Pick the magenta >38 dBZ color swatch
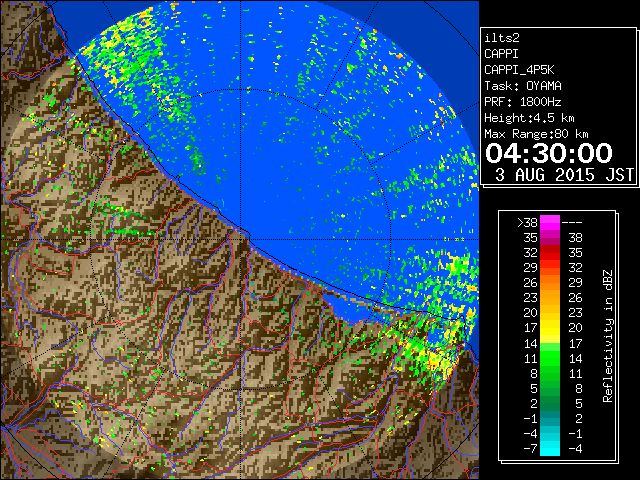Screen dimensions: 640x480 [x=550, y=223]
